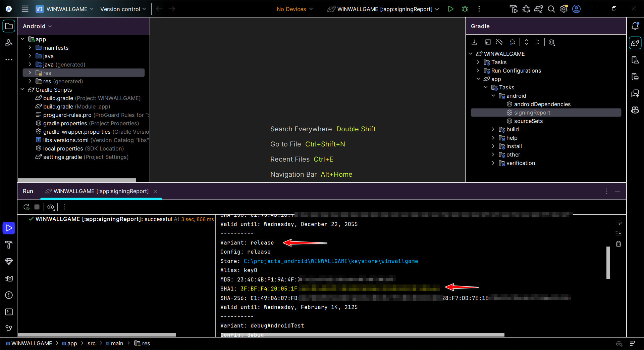Open the main hamburger menu
Viewport: 644px width, 350px height.
25,9
